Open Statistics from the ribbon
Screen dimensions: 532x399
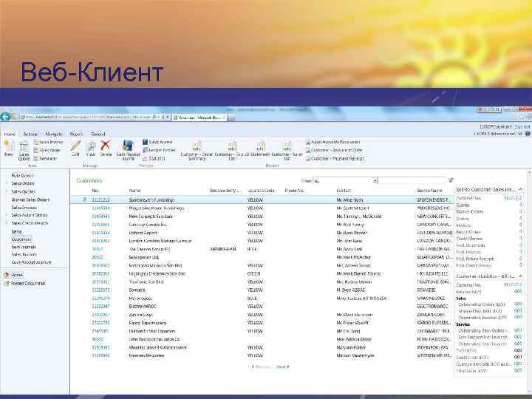(154, 158)
